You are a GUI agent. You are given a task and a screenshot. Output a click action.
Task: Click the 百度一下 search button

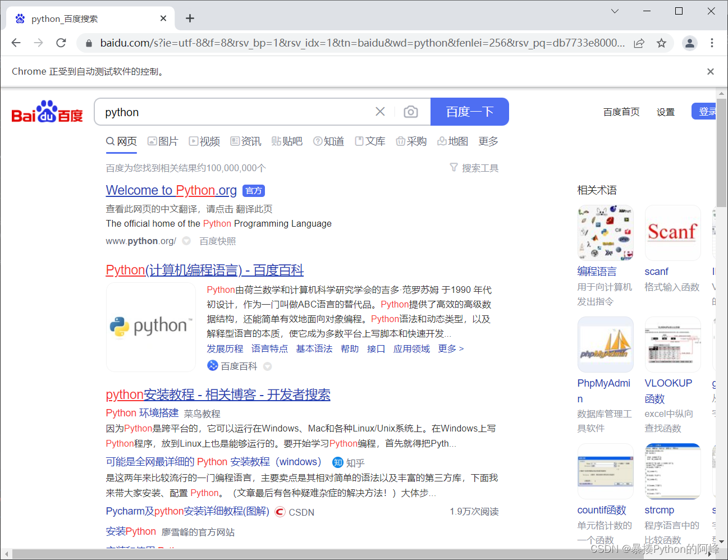pos(470,112)
